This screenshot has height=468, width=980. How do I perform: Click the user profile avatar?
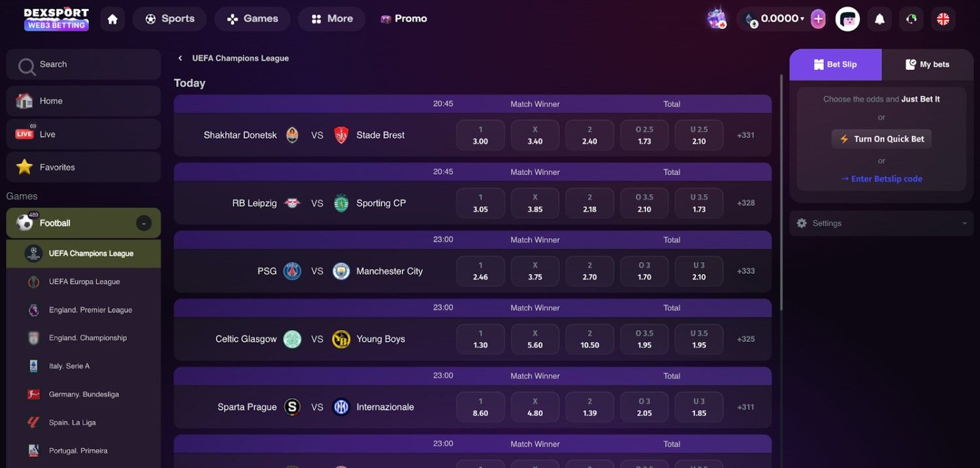847,19
